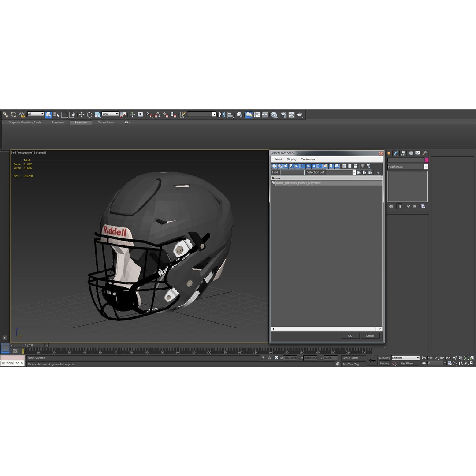Click Cancel in Select From Scene dialog

370,336
